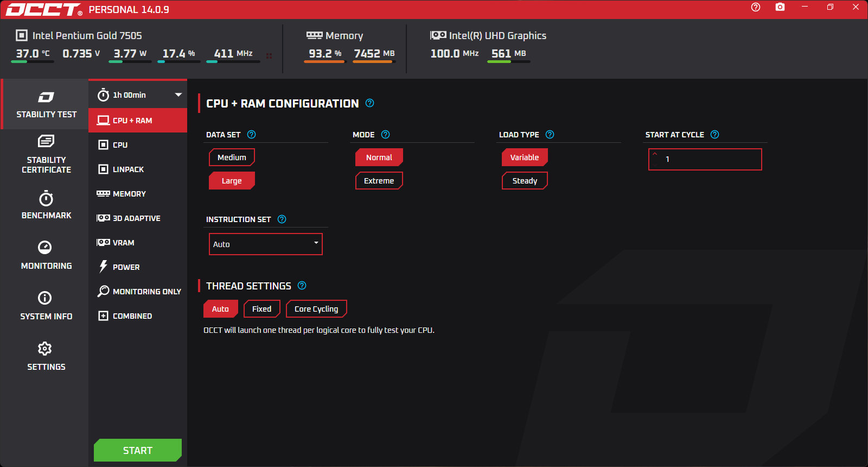The image size is (868, 467).
Task: Choose Steady load type
Action: [x=525, y=181]
